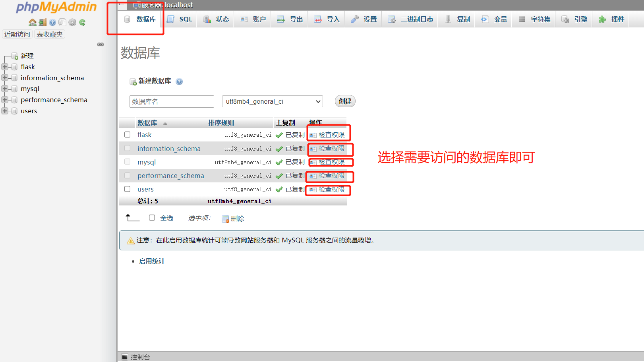The image size is (644, 362).
Task: Click 新建 in the navigation tree
Action: point(27,56)
